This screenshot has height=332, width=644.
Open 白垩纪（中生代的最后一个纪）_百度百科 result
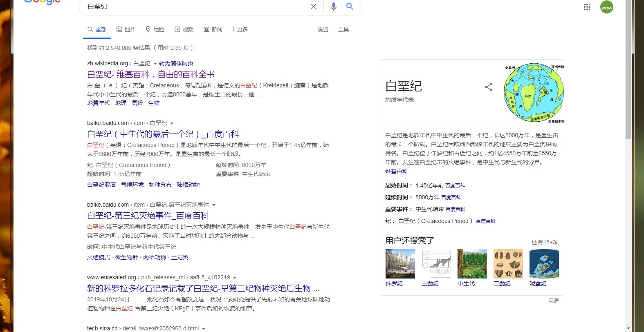pyautogui.click(x=163, y=134)
